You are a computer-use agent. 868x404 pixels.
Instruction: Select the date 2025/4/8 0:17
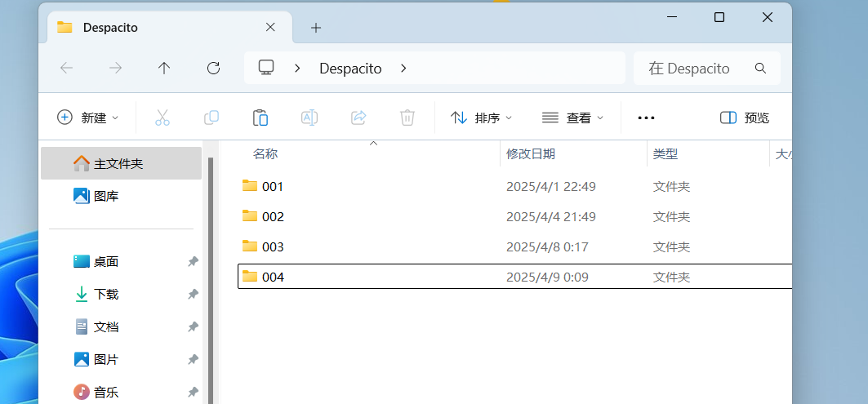pyautogui.click(x=547, y=246)
